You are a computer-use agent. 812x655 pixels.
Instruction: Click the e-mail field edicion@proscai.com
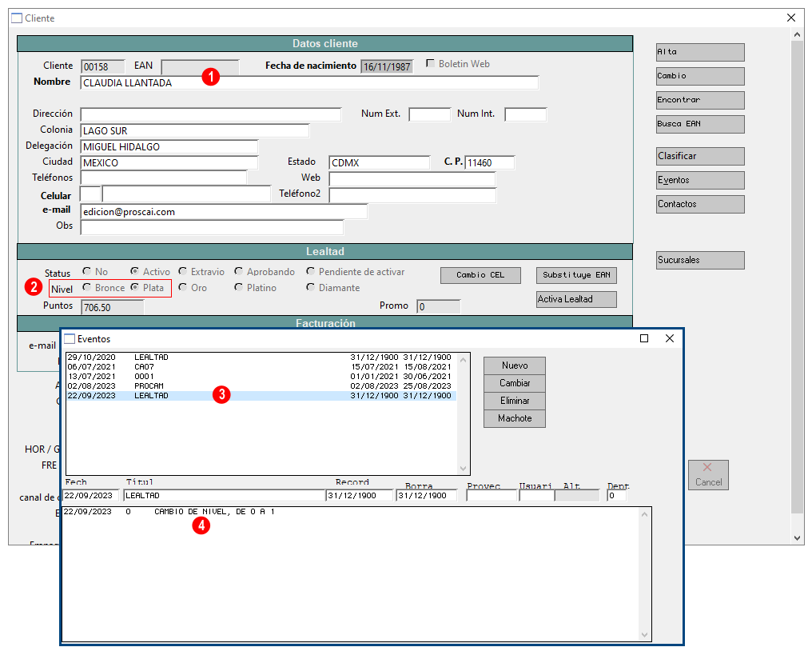pos(224,211)
